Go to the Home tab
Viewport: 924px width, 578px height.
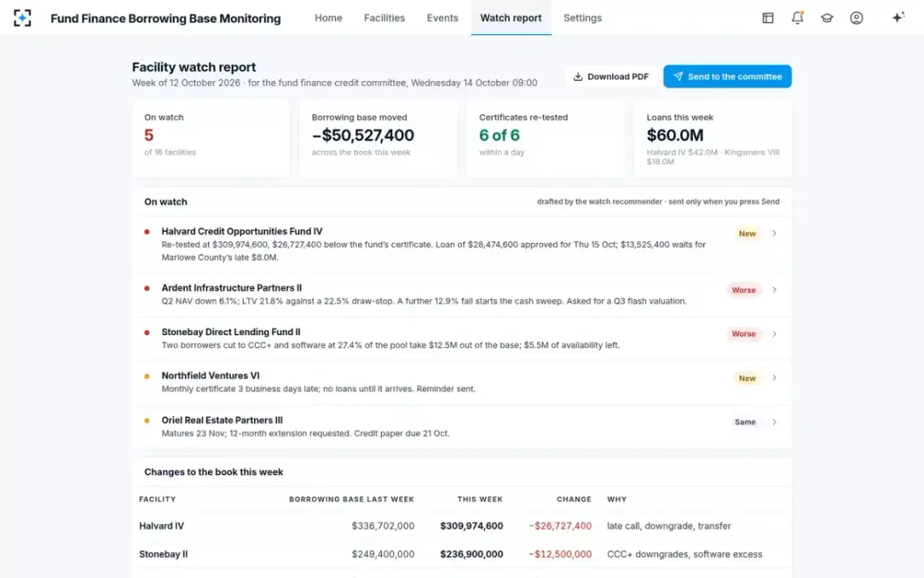[x=328, y=18]
